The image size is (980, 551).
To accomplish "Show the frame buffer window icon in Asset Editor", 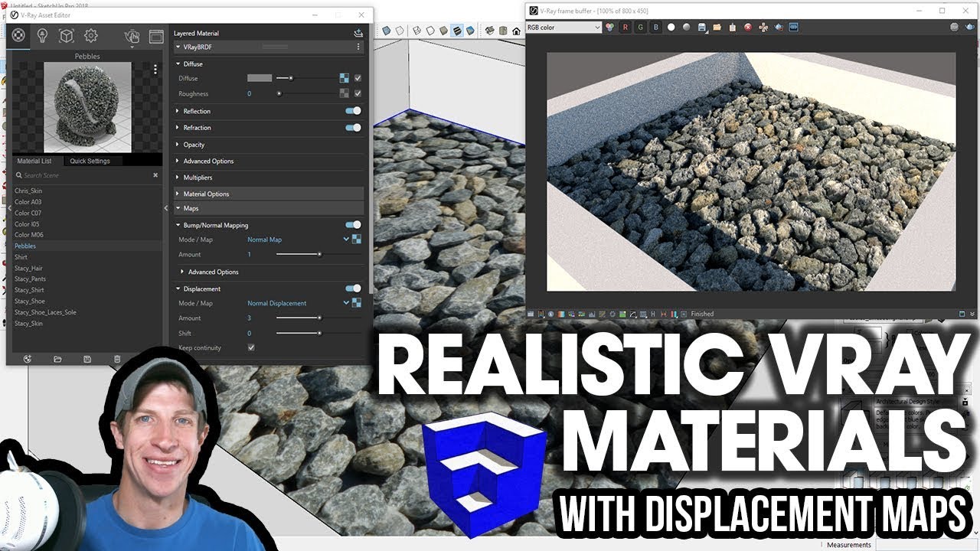I will click(155, 36).
